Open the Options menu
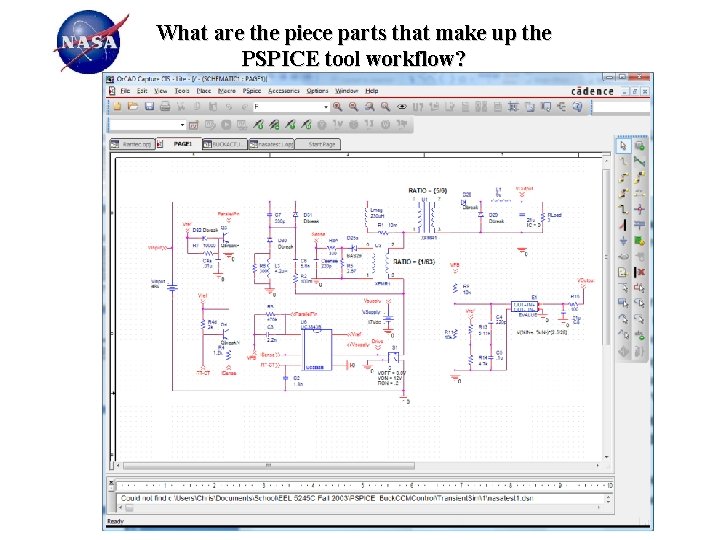The height and width of the screenshot is (540, 720). 317,91
